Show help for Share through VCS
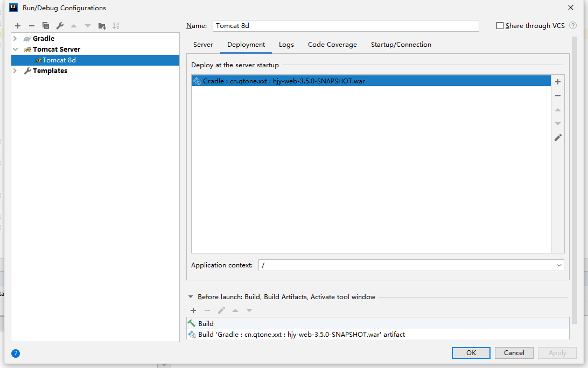This screenshot has height=368, width=588. pos(572,25)
